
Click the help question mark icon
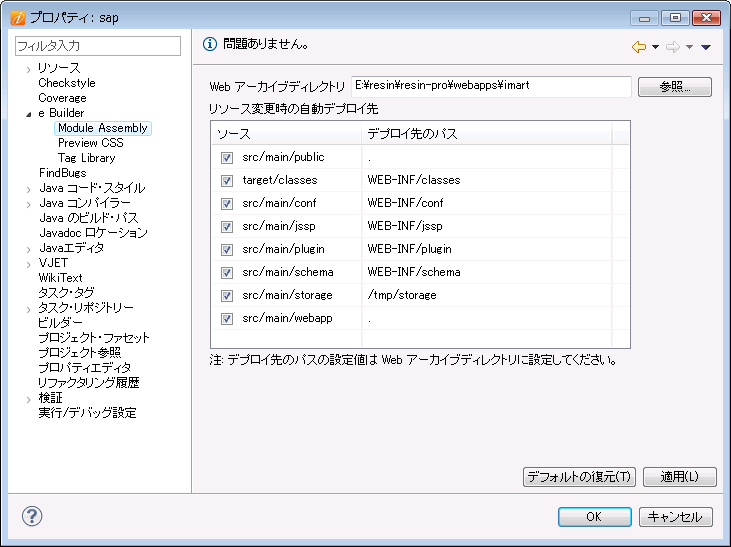coord(32,516)
